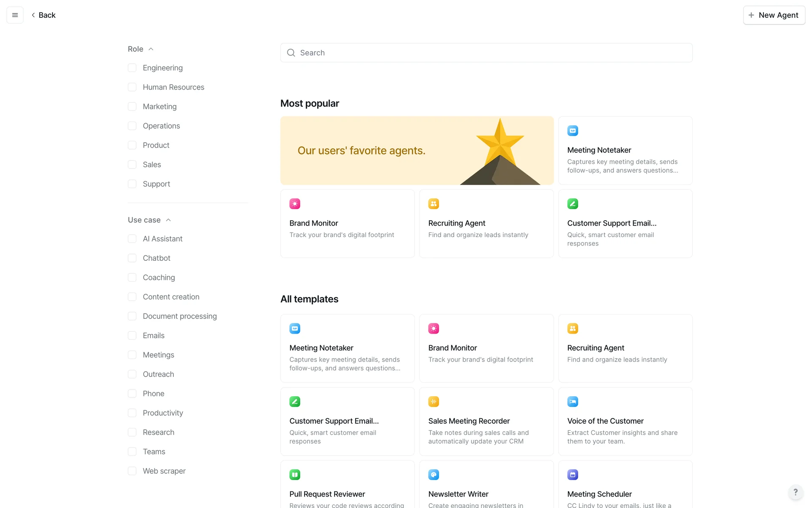812x508 pixels.
Task: Collapse the Use case filter section
Action: (x=168, y=220)
